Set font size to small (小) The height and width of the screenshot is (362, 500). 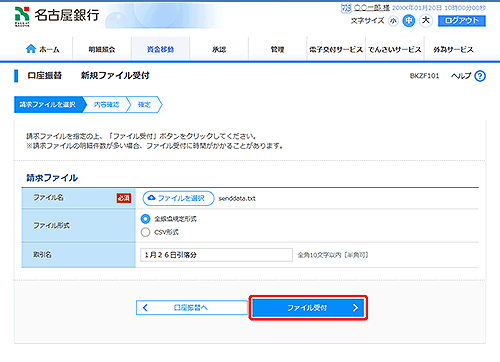(394, 21)
